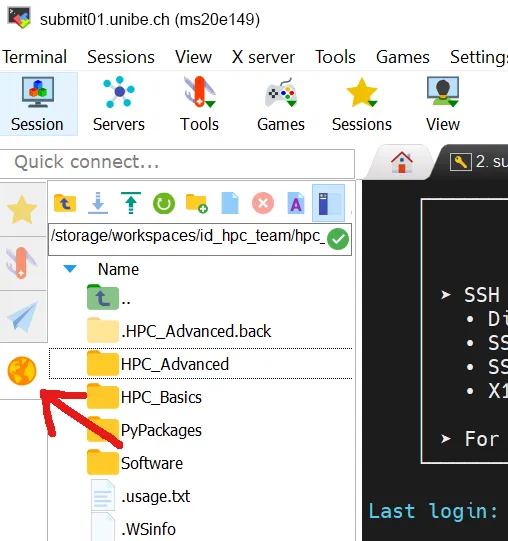The width and height of the screenshot is (508, 541).
Task: Open the View toolbar button
Action: pos(443,104)
